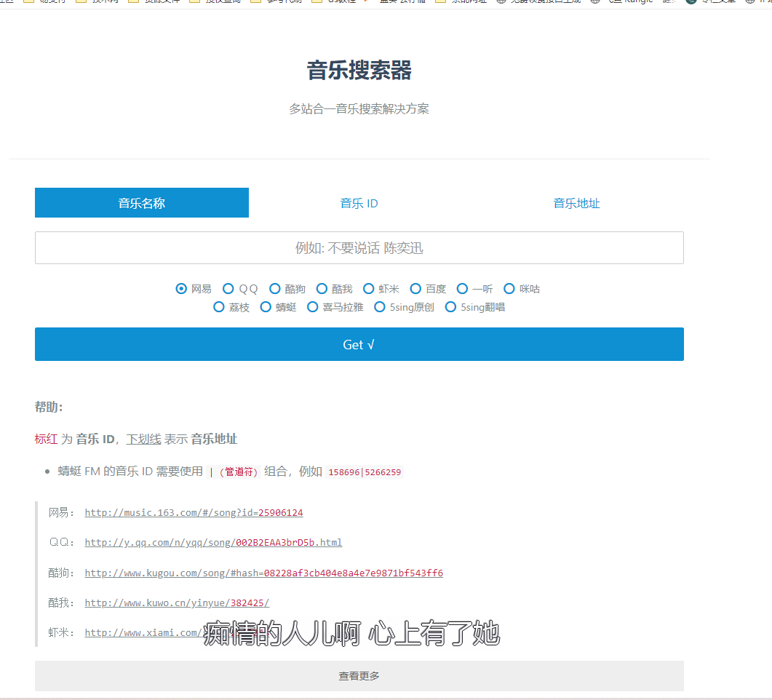Pick the 5sing原创 radio option
Screen dimensions: 772x700
380,307
